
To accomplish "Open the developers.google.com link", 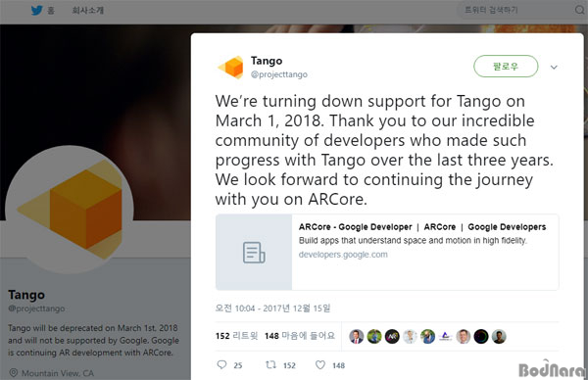I will [x=343, y=255].
